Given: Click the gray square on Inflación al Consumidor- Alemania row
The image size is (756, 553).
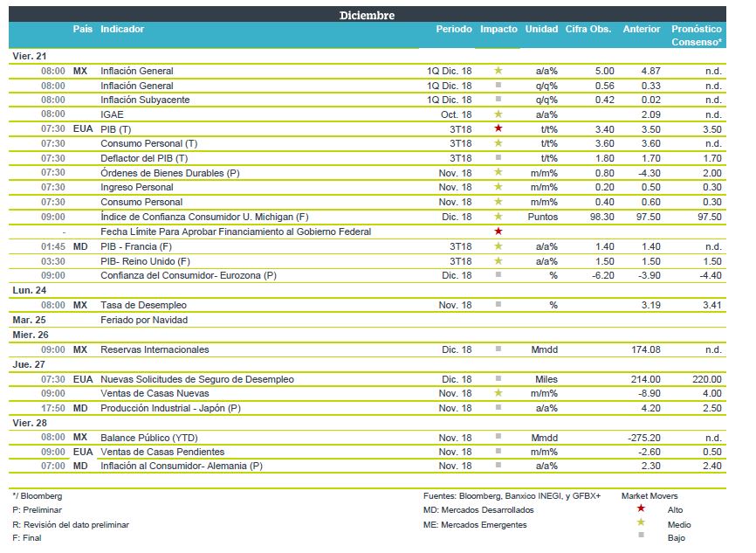Looking at the screenshot, I should (x=498, y=465).
